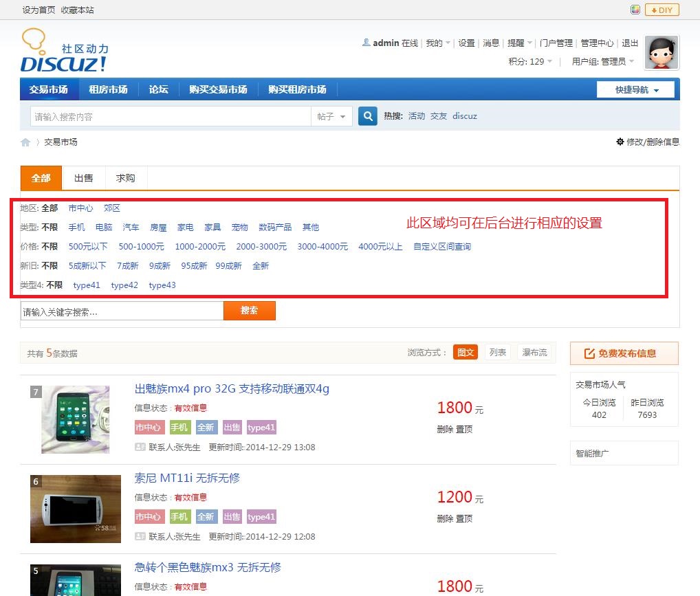
Task: Click the contact card icon on 魅族mx4 listing
Action: pos(140,447)
